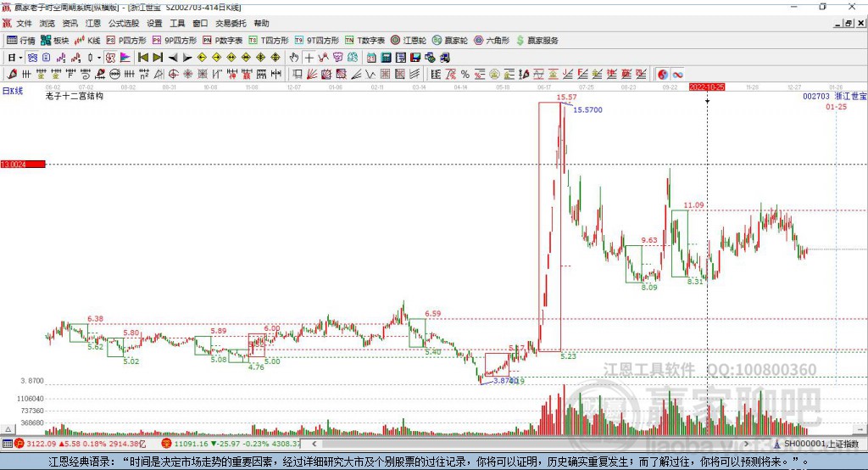Click the highlighted 2022-10-25 date marker
The image size is (868, 470).
[x=706, y=87]
